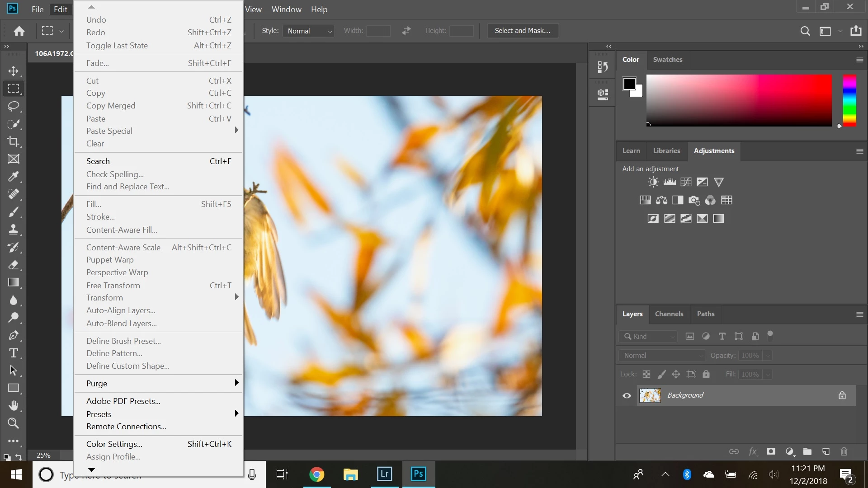Open the layer Kind filter dropdown
The height and width of the screenshot is (488, 868).
coord(648,336)
